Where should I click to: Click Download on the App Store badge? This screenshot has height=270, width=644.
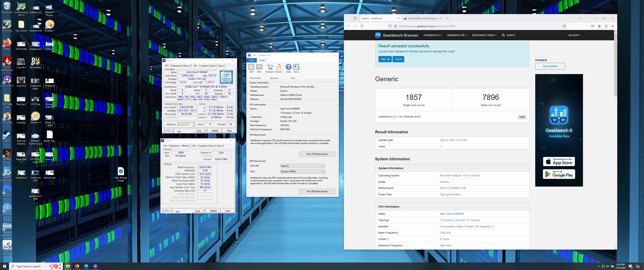[x=559, y=162]
